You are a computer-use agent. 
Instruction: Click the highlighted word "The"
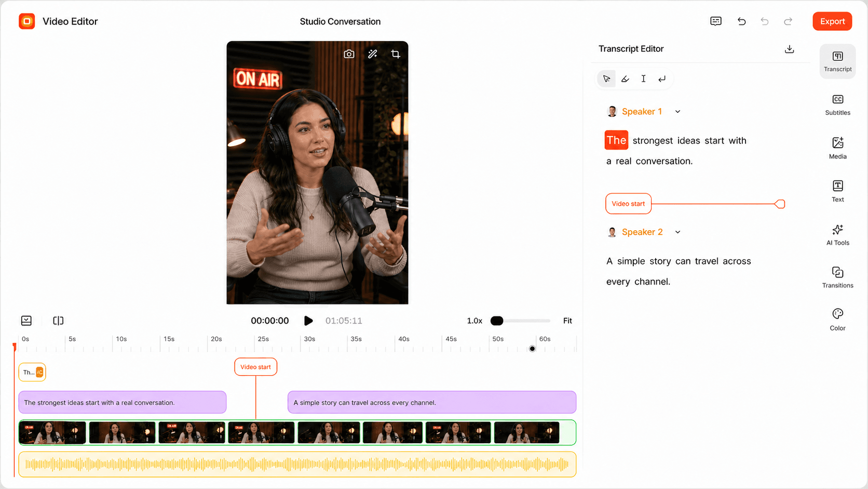[616, 140]
